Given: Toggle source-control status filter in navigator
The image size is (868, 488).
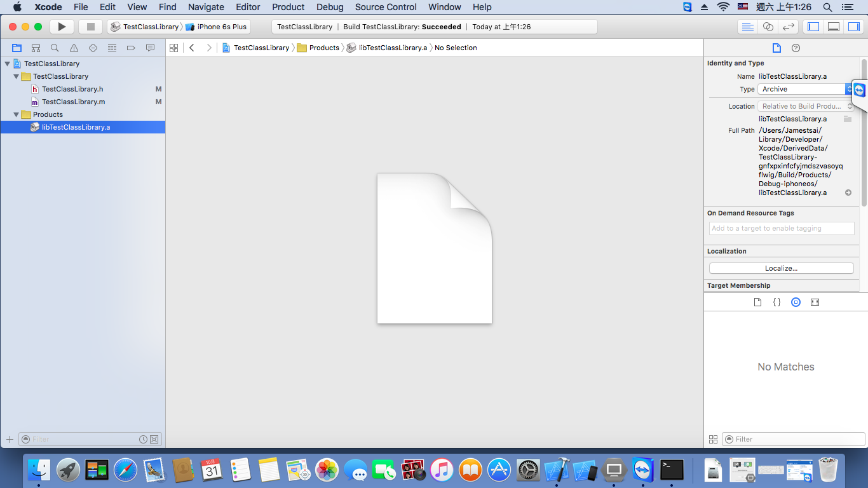Looking at the screenshot, I should [154, 439].
